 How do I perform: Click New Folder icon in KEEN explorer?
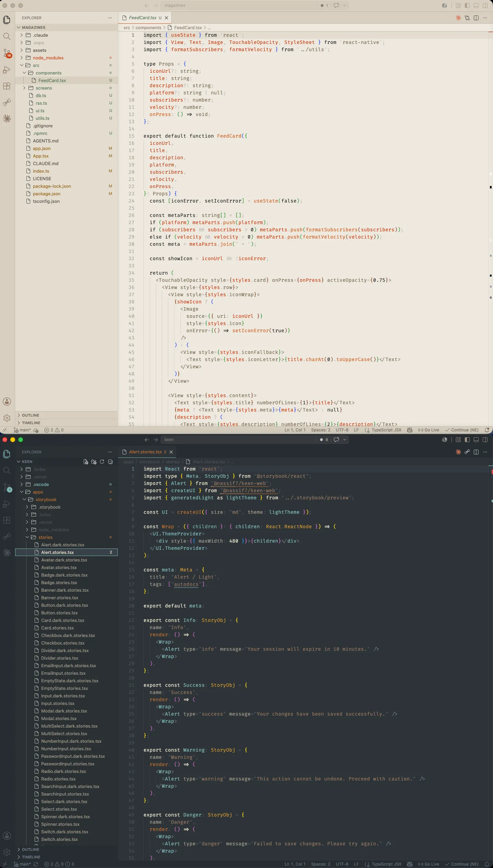(94, 462)
